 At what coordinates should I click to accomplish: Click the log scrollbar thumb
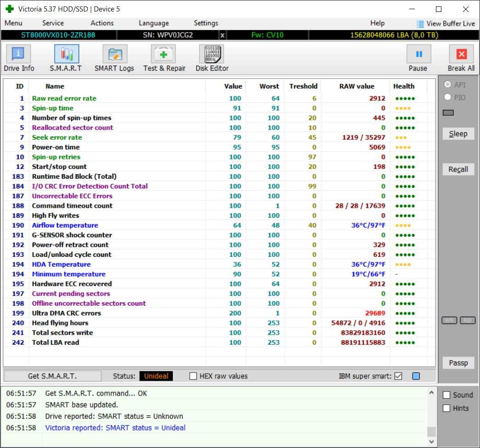point(432,431)
